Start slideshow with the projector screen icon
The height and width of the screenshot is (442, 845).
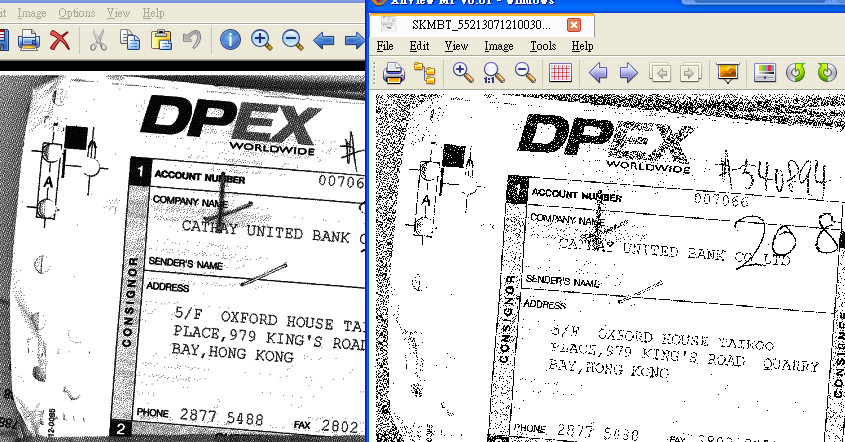(728, 73)
